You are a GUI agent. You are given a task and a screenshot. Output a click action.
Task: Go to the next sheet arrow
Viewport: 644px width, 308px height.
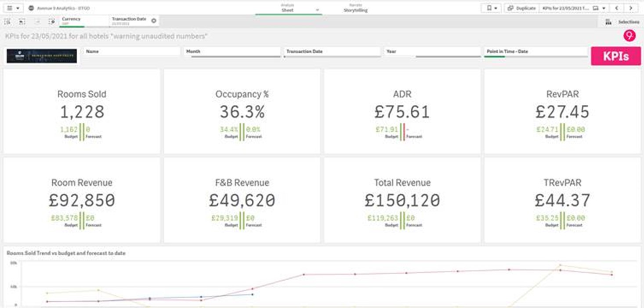coord(631,8)
